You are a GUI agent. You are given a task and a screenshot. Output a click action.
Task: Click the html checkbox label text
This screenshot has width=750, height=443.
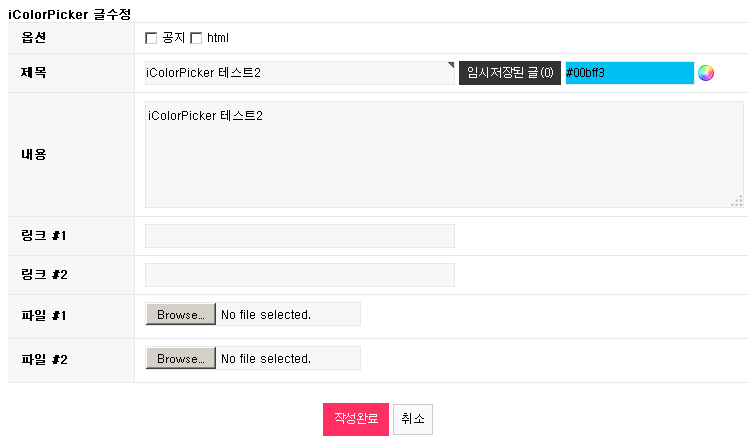click(217, 38)
